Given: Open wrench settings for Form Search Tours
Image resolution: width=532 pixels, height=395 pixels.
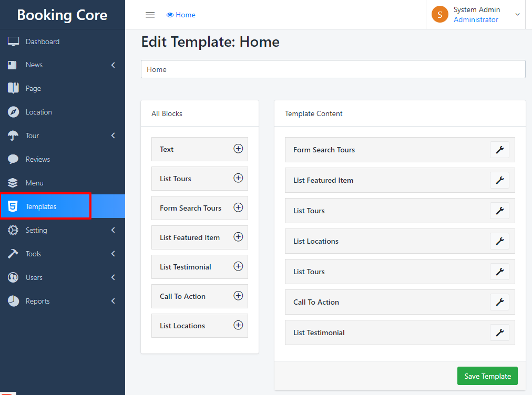Looking at the screenshot, I should click(499, 150).
